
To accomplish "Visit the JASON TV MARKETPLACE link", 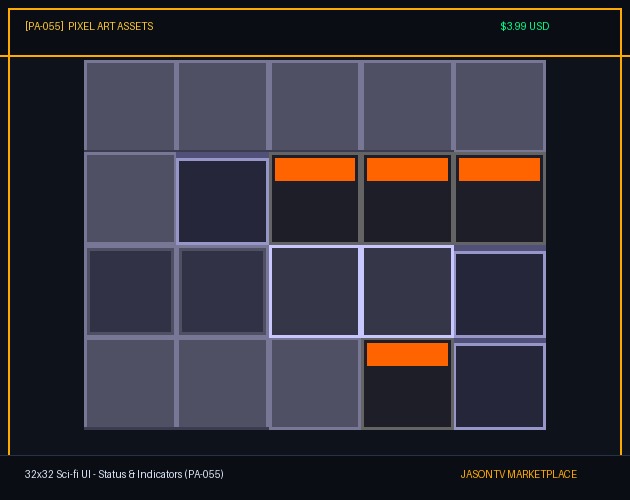I will tap(519, 474).
